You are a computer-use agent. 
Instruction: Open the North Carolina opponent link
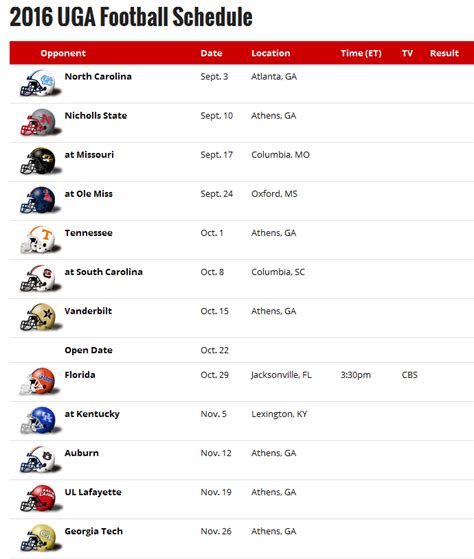[98, 76]
